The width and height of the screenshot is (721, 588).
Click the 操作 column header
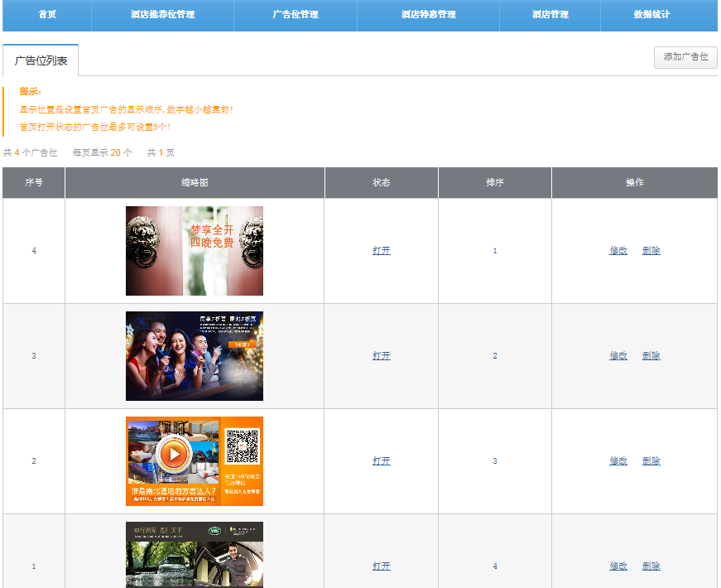pos(635,183)
